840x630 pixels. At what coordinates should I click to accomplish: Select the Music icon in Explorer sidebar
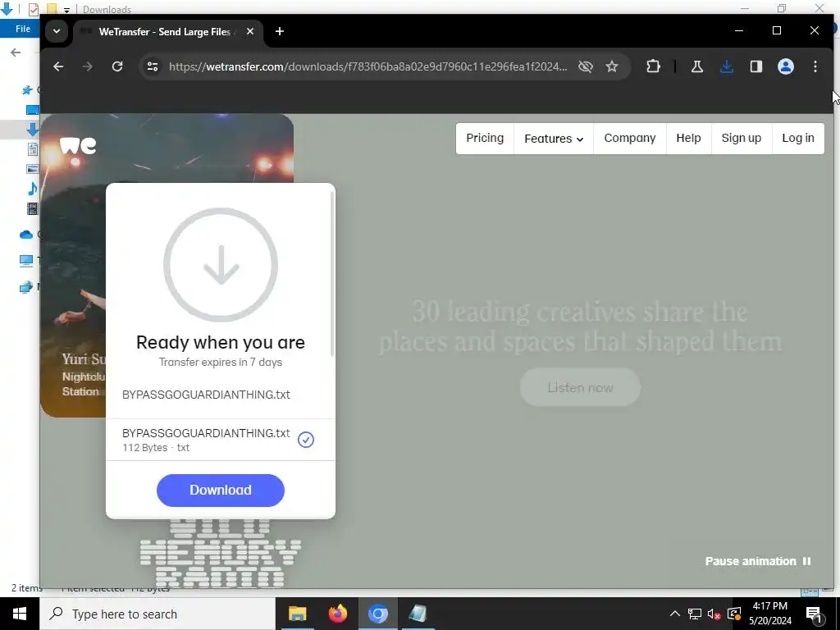33,189
